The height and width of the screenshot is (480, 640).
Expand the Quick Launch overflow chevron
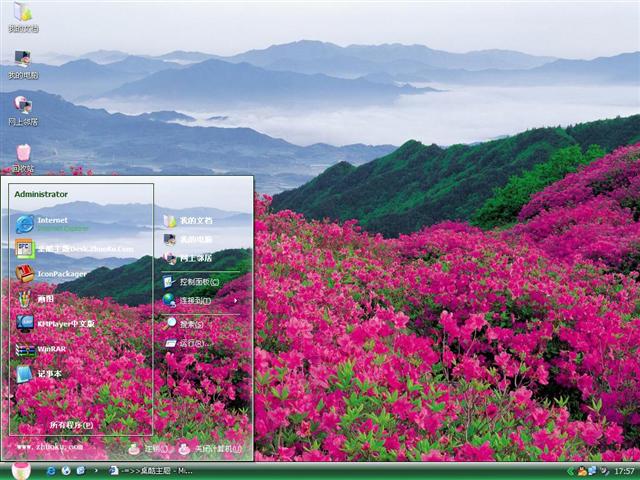[96, 471]
